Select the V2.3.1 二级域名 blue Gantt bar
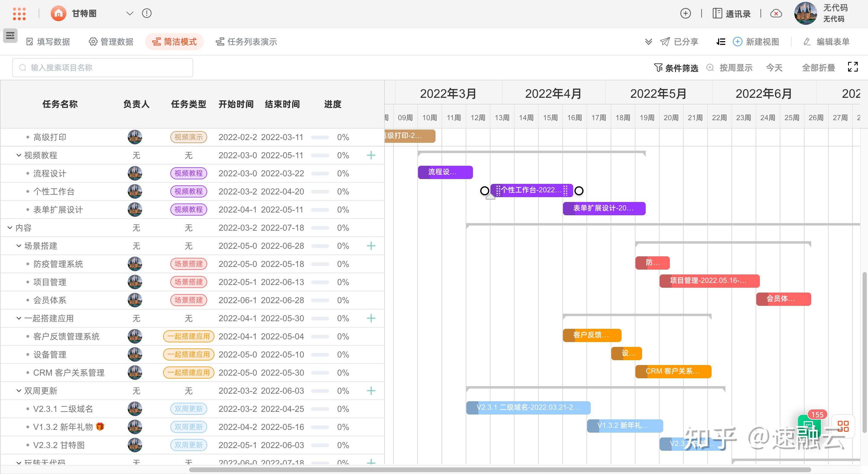This screenshot has width=868, height=474. tap(528, 408)
